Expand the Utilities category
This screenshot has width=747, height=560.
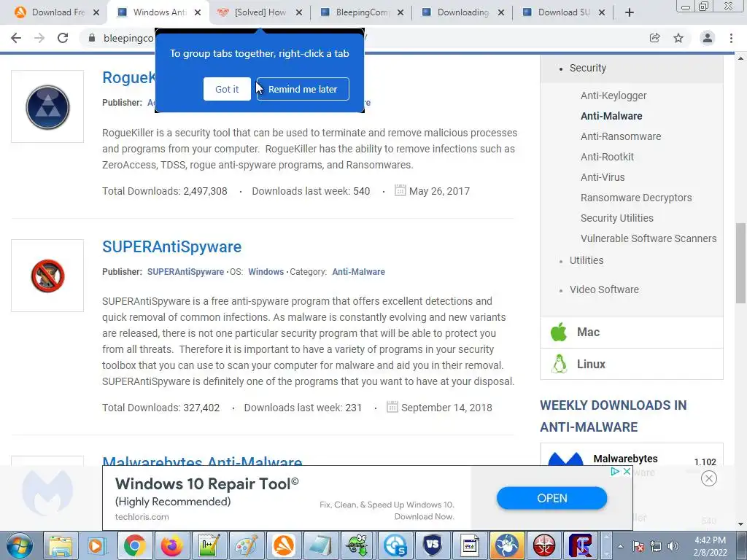pyautogui.click(x=587, y=260)
